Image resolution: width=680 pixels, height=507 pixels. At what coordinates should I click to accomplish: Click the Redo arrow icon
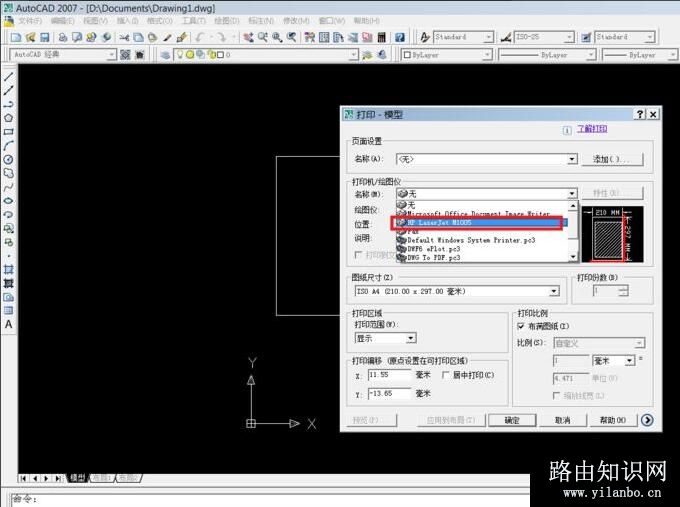[221, 37]
